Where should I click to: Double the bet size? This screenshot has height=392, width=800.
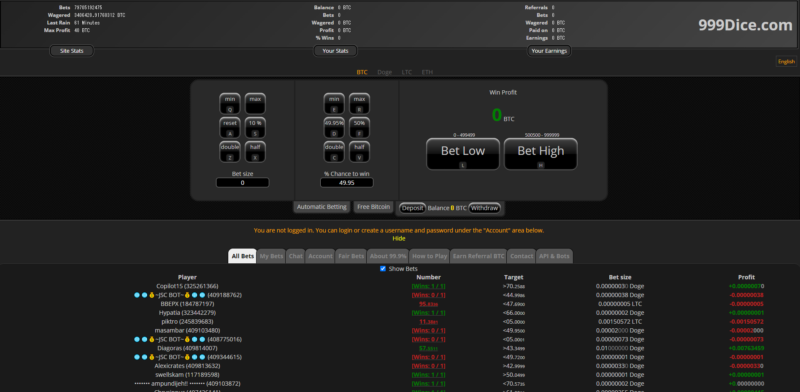(x=230, y=152)
